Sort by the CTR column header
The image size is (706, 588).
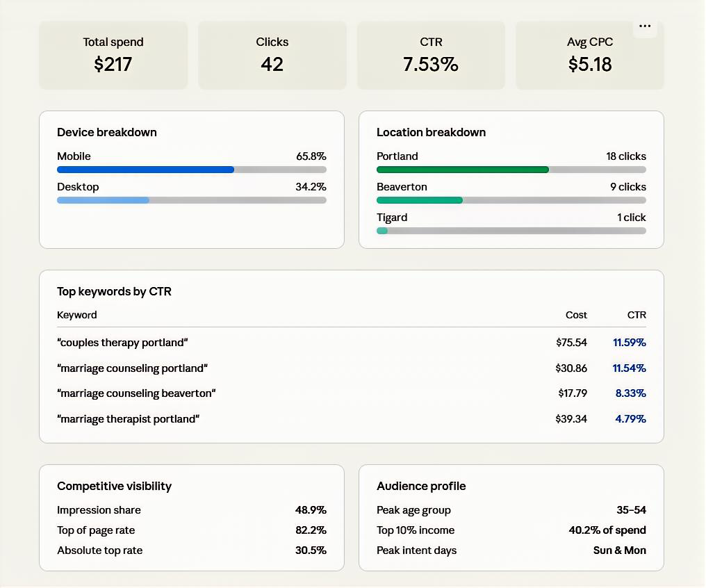click(637, 315)
